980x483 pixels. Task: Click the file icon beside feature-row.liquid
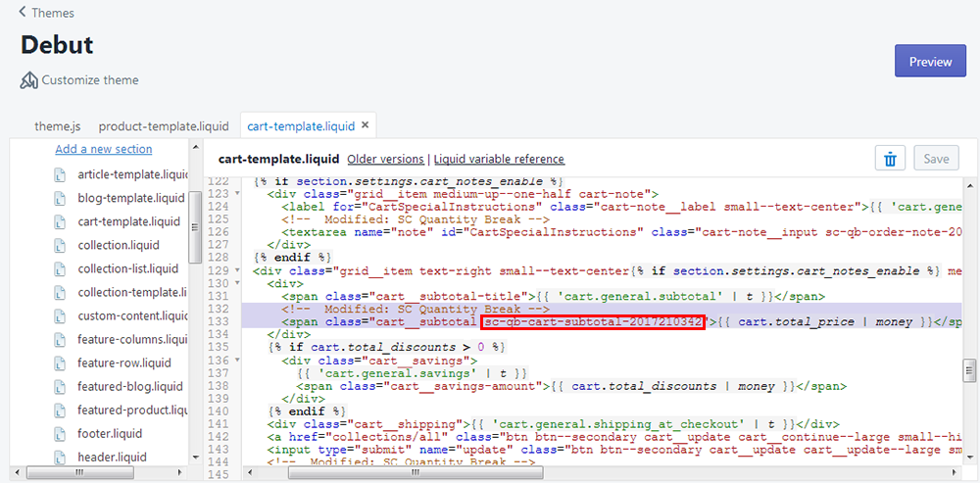(59, 362)
